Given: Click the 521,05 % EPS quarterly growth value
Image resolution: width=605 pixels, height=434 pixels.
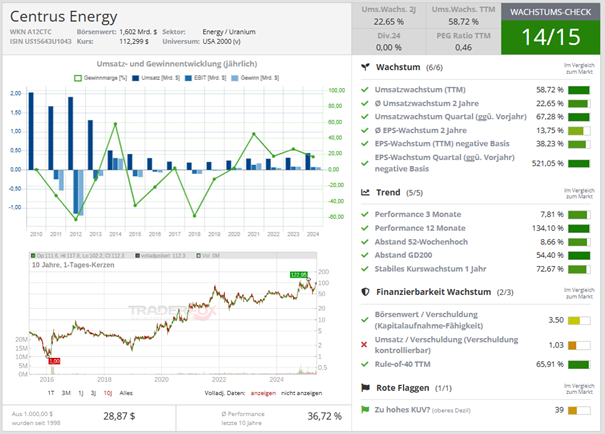Looking at the screenshot, I should pyautogui.click(x=548, y=163).
